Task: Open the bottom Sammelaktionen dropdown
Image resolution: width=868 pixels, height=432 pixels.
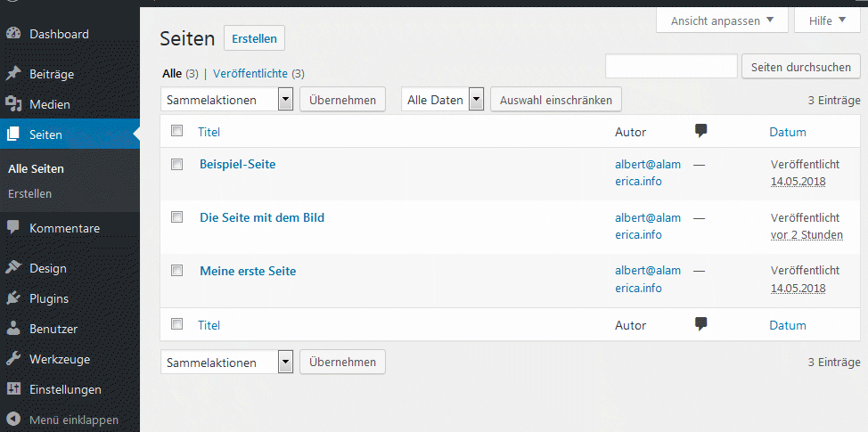Action: [227, 363]
